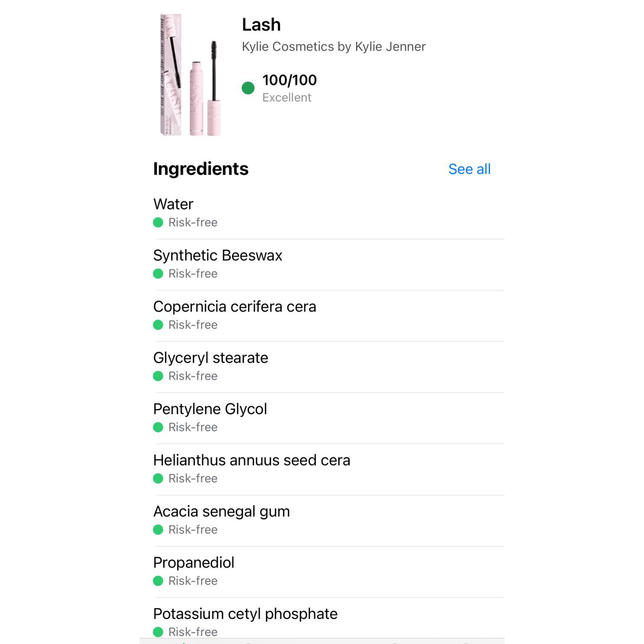The height and width of the screenshot is (644, 644).
Task: Open Copernicia cerifera cera ingredient
Action: pos(322,316)
